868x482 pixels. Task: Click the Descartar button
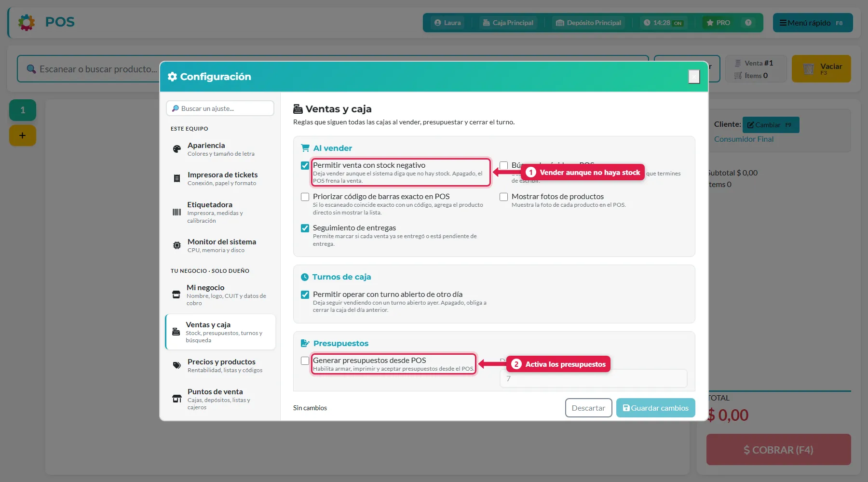coord(588,408)
